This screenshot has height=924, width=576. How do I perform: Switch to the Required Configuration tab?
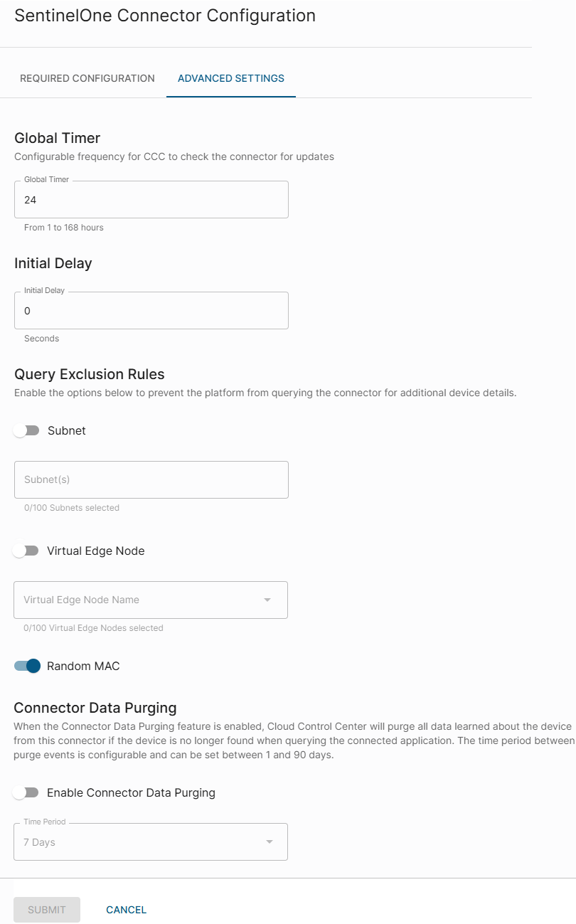click(87, 78)
